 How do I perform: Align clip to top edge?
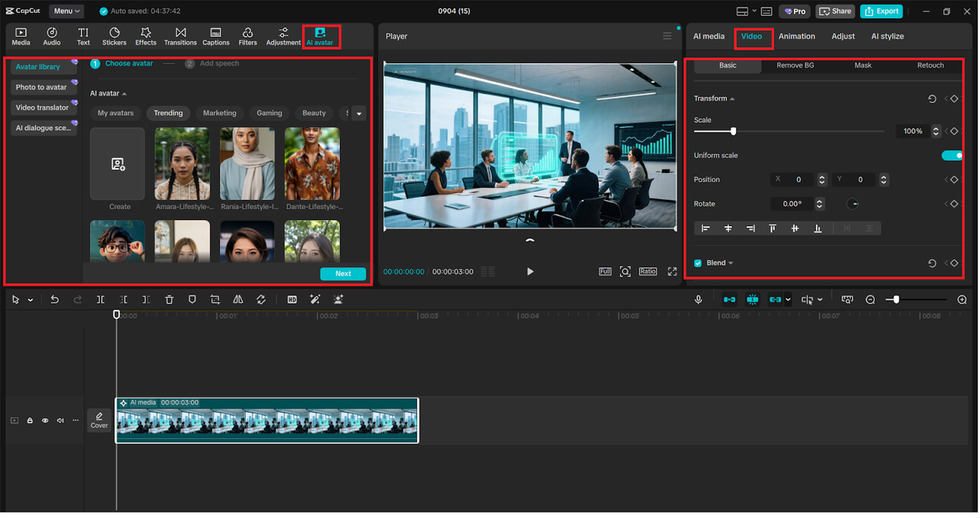point(773,228)
